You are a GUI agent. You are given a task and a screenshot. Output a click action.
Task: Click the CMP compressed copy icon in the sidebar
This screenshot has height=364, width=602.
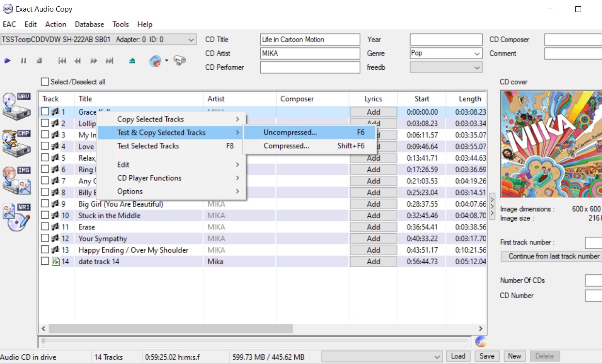tap(17, 143)
